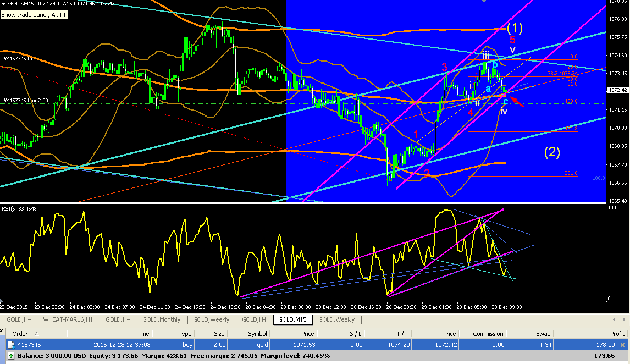
Task: Open the GOLD,Weekly tab right after GOLD,Monthly
Action: 211,319
